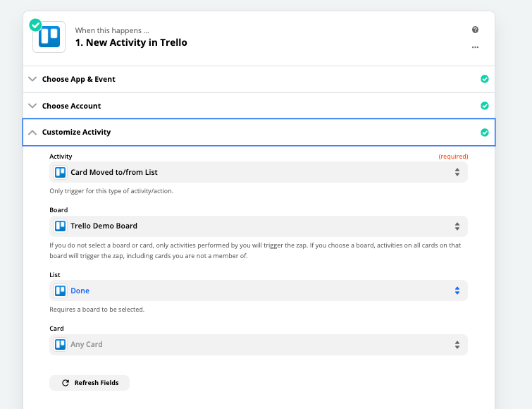Click the green checkmark badge on Trello logo
Image resolution: width=532 pixels, height=409 pixels.
tap(35, 25)
